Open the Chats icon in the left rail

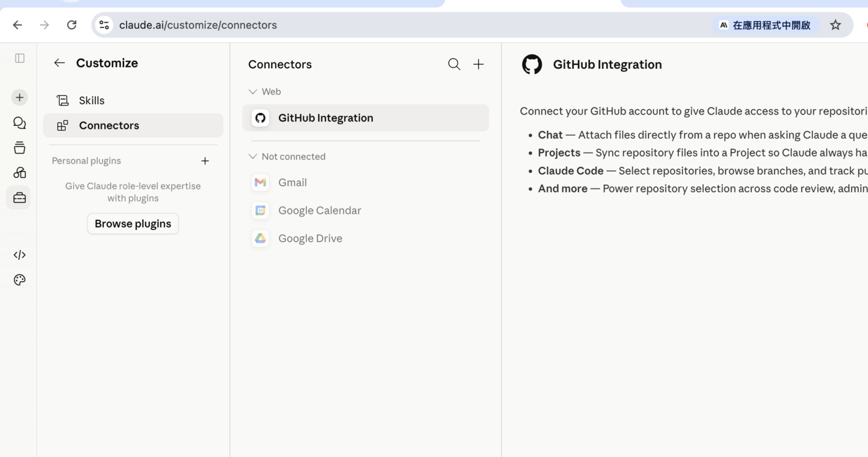click(x=20, y=123)
